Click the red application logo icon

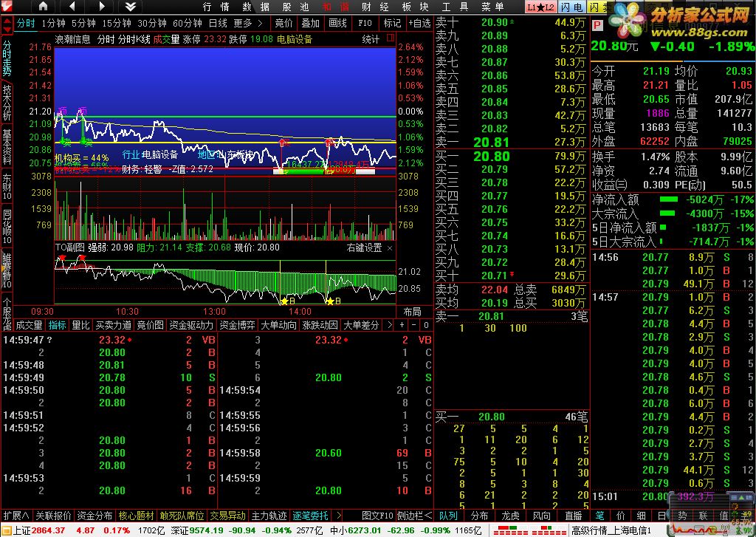click(7, 7)
